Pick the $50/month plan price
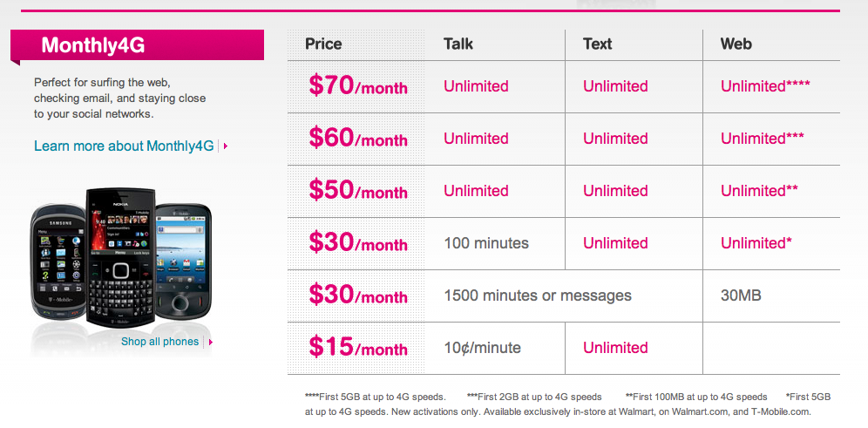 click(357, 191)
